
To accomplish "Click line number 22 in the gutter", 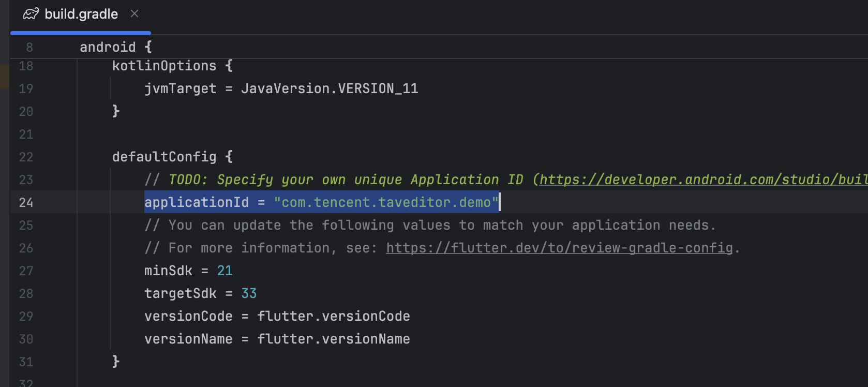I will 26,157.
